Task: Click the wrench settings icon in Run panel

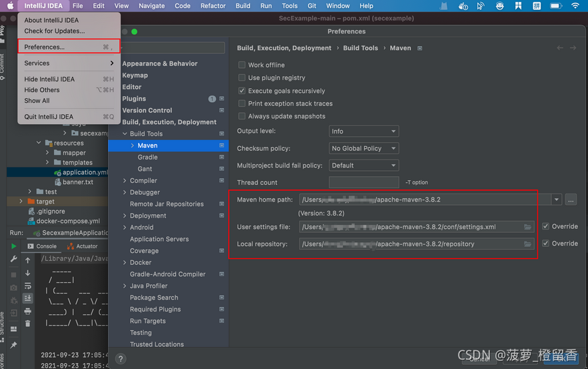Action: [14, 259]
